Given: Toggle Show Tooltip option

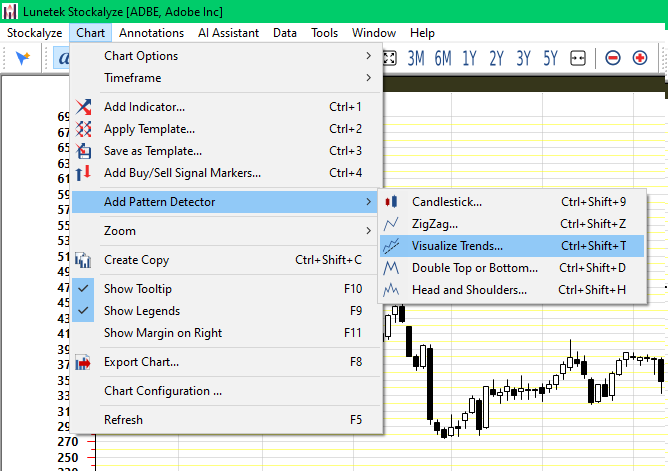Looking at the screenshot, I should (227, 289).
